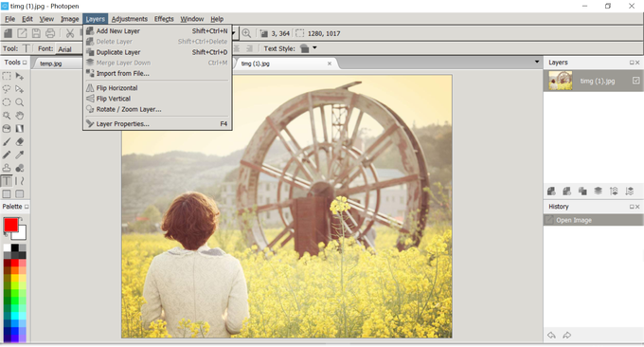Select the Ellipse Select tool
The image size is (644, 347).
coord(7,102)
